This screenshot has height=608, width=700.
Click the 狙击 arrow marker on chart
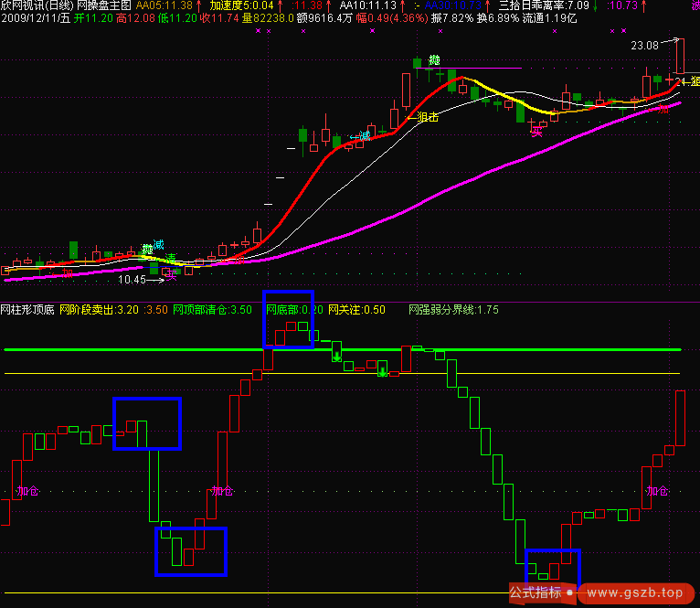tap(422, 117)
